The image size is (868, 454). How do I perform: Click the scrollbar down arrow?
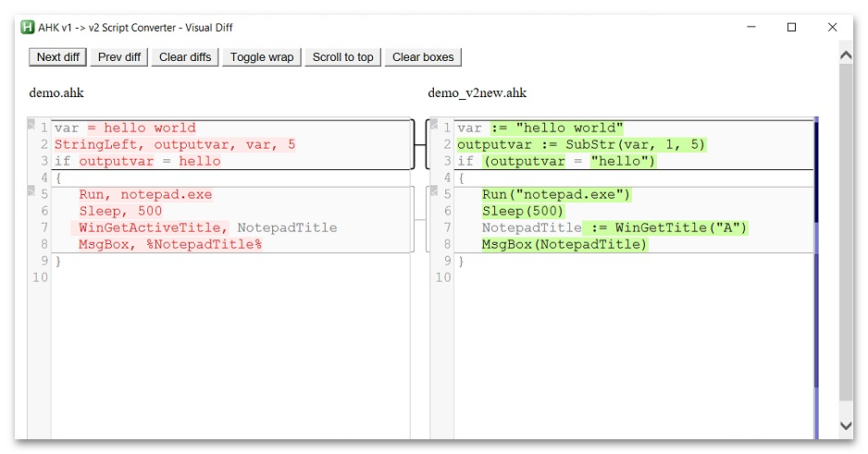point(846,425)
